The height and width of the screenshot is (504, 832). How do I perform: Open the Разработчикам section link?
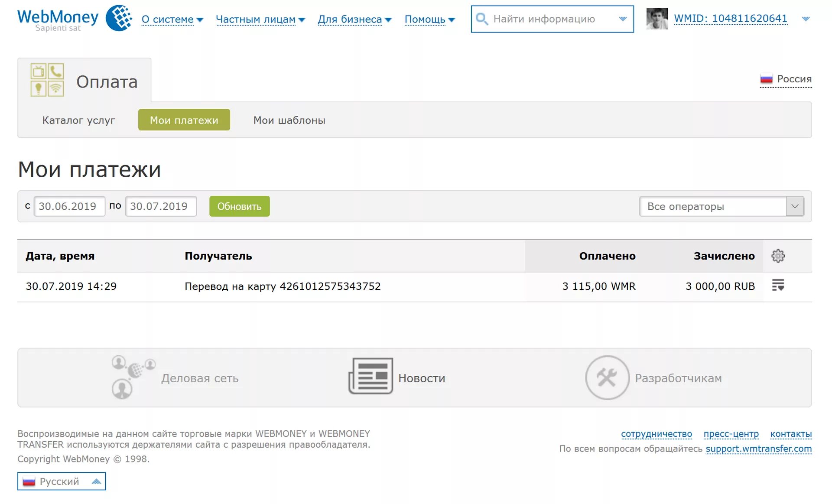[678, 378]
